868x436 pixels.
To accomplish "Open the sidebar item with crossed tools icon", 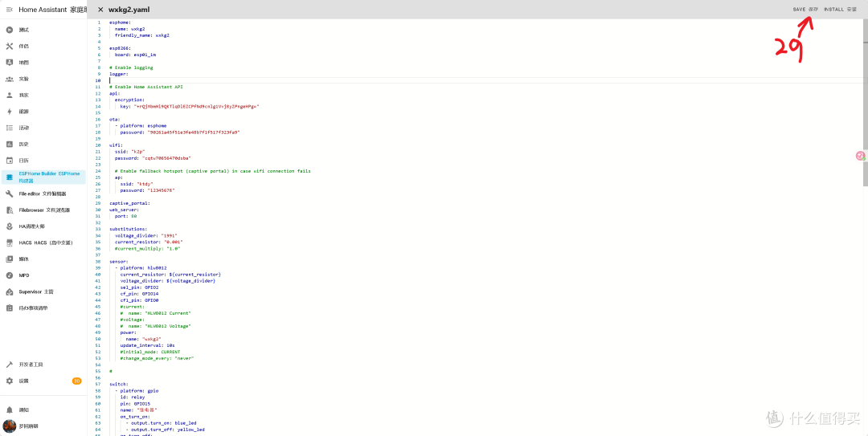I will [x=10, y=46].
